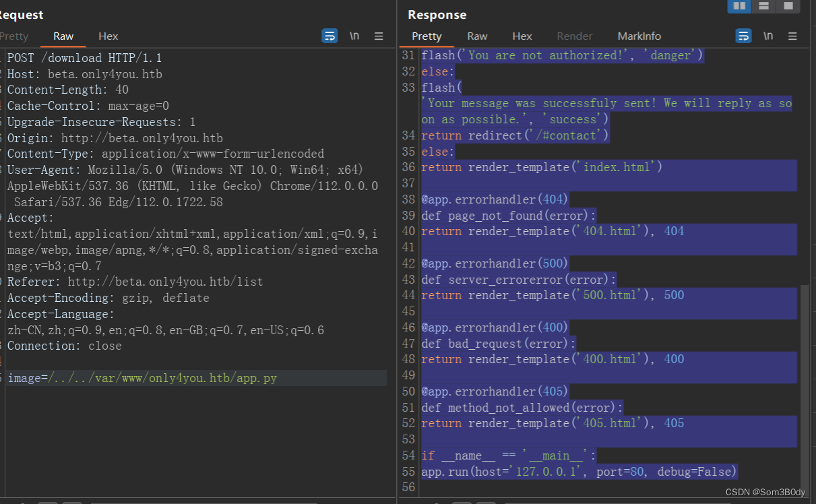The height and width of the screenshot is (504, 816).
Task: Switch to the Hex tab in Request
Action: coord(108,36)
